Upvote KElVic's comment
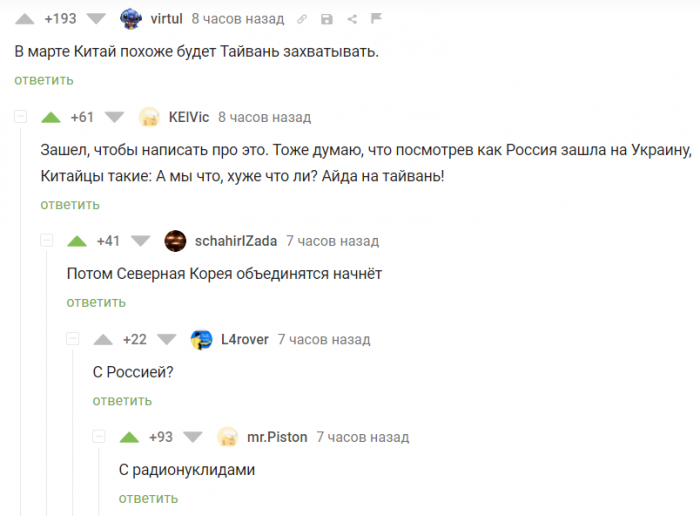 coord(52,117)
